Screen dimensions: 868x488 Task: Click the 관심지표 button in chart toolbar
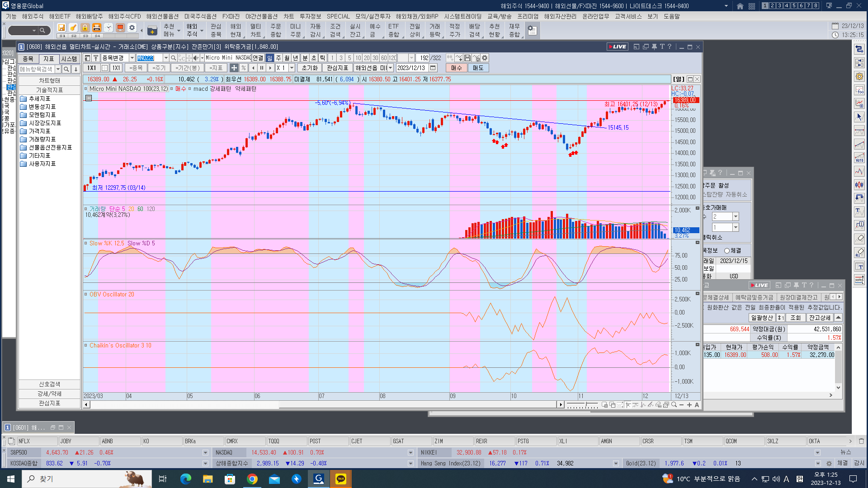pos(338,68)
